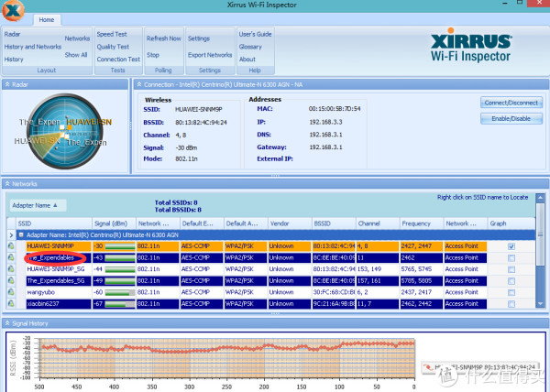Click the Enable/Disable adapter button

pos(511,118)
